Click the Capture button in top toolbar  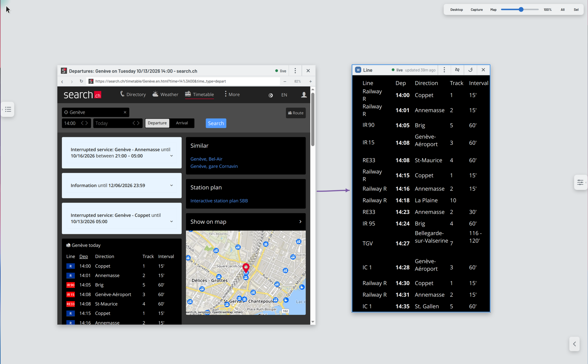[476, 10]
